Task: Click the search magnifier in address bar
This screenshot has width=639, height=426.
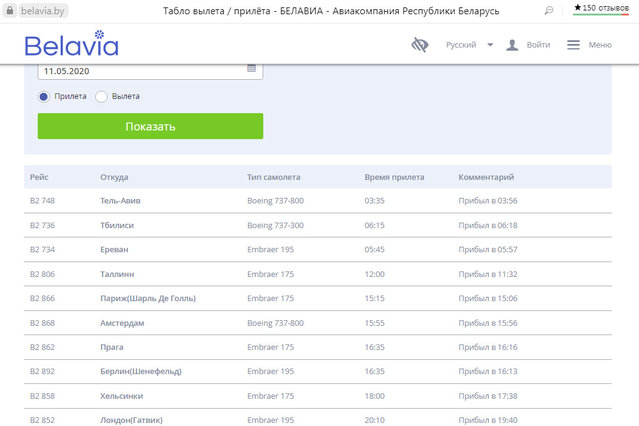Action: pyautogui.click(x=549, y=10)
